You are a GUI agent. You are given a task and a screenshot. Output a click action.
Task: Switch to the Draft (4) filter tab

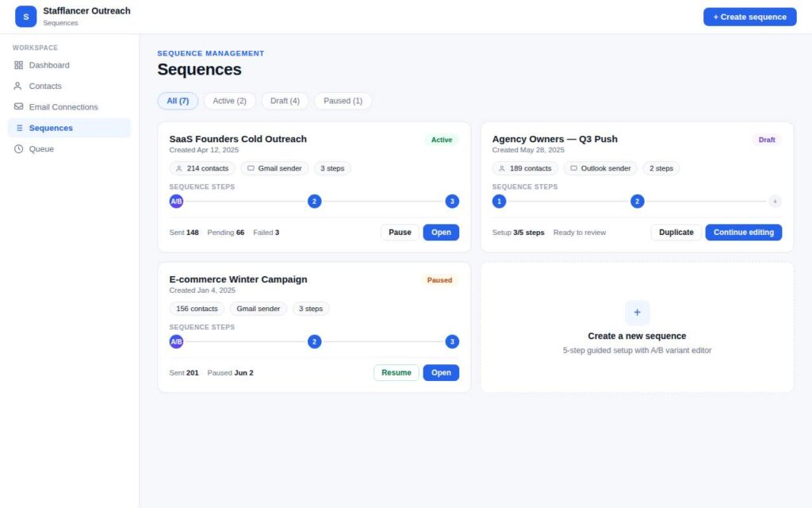(x=285, y=101)
